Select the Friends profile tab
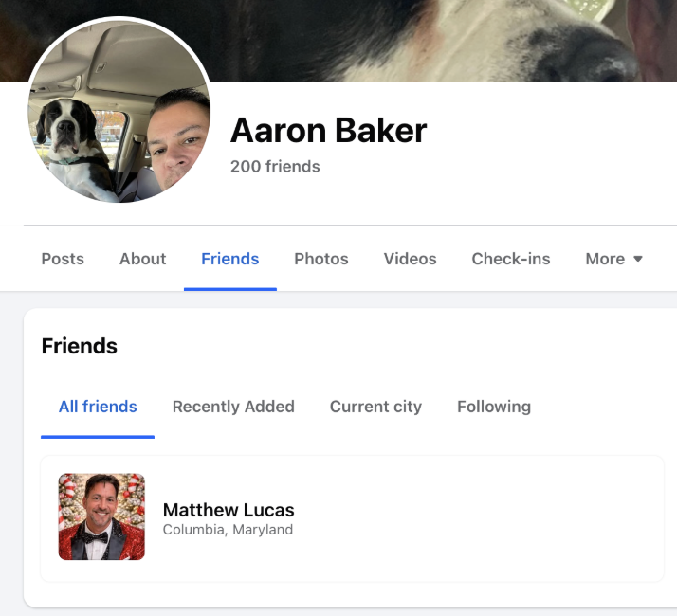The width and height of the screenshot is (677, 616). (230, 259)
